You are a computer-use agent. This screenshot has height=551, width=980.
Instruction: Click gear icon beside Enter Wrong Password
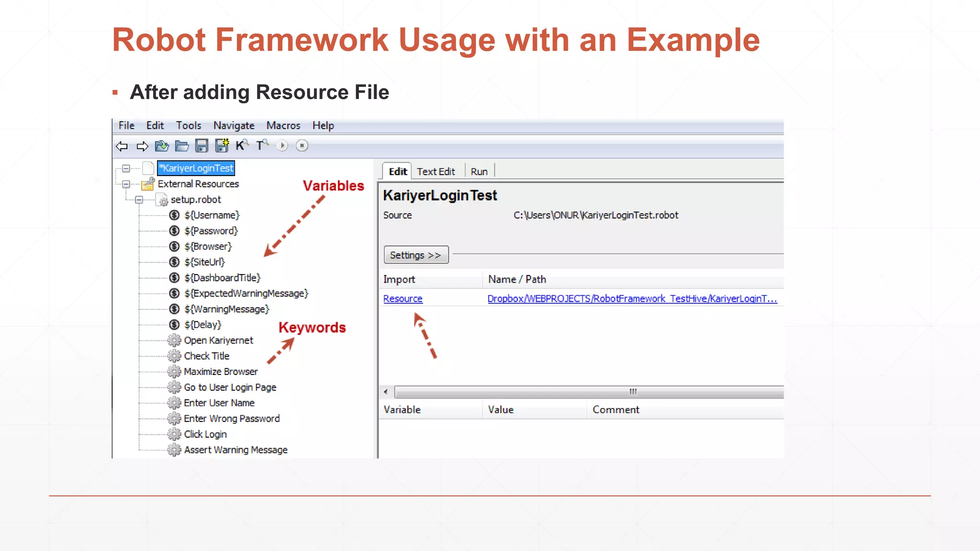(x=174, y=419)
